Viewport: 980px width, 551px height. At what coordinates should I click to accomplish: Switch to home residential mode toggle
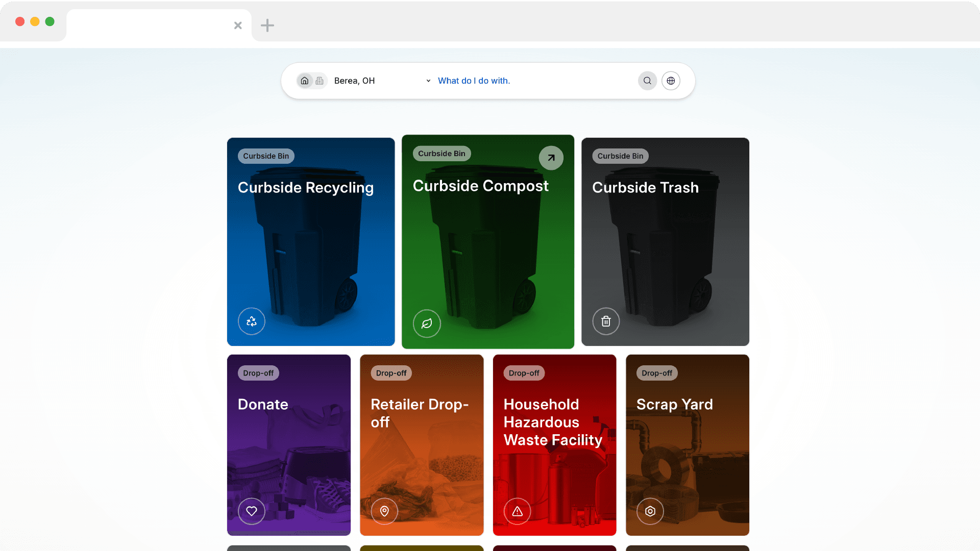pos(305,81)
